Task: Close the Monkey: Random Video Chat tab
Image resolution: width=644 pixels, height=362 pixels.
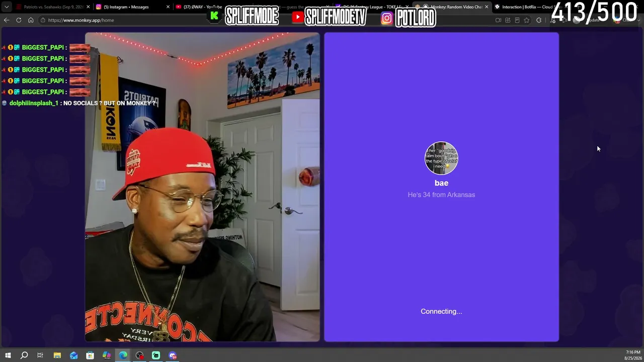Action: pos(487,7)
